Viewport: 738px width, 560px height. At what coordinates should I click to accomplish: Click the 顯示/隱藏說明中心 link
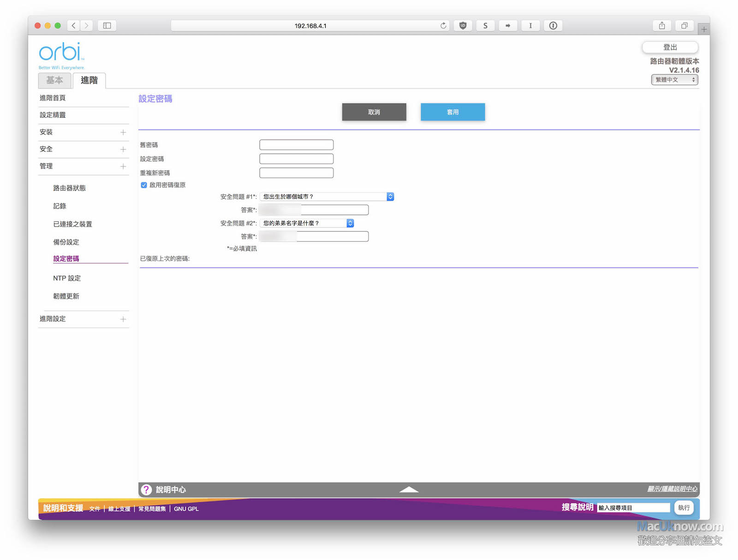tap(672, 489)
